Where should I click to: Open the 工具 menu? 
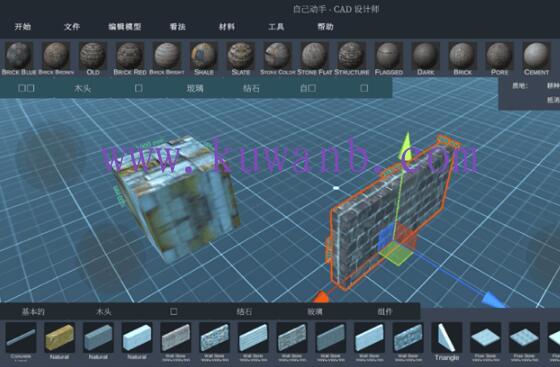tap(276, 27)
